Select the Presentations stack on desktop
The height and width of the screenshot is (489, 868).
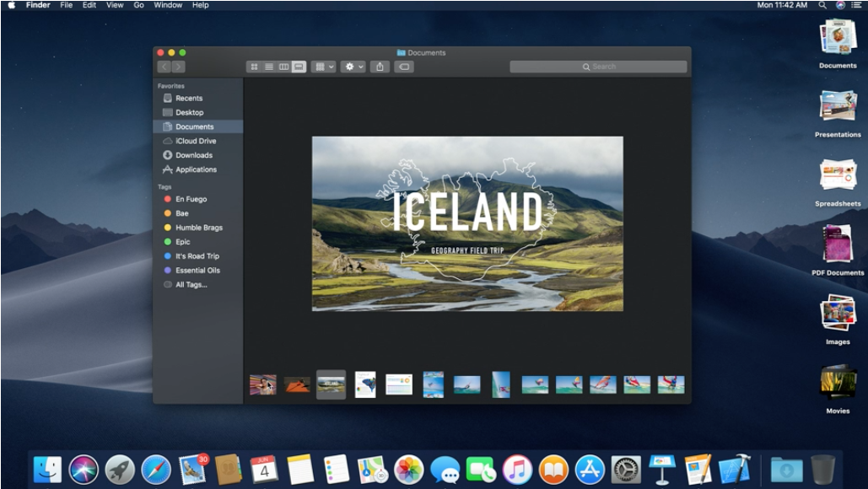[838, 113]
